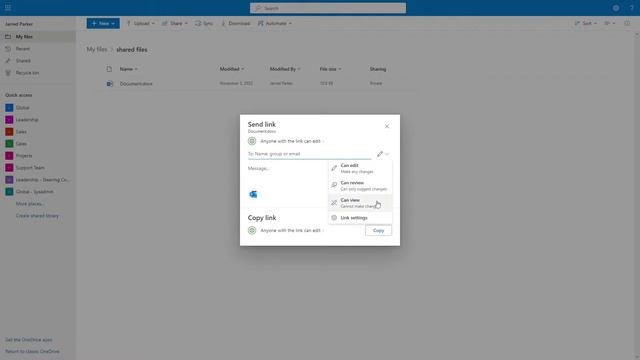Click globe icon under Send link heading
Screen dimensions: 640x360
(x=252, y=141)
